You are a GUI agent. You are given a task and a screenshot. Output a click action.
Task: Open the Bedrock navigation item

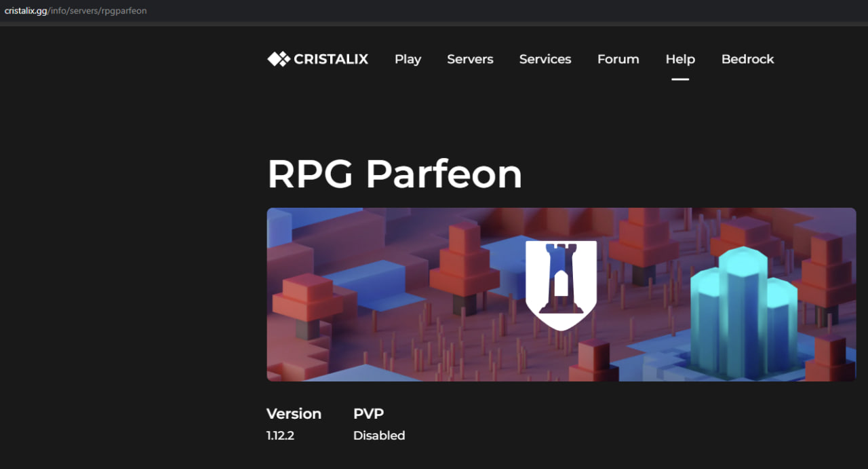point(747,59)
